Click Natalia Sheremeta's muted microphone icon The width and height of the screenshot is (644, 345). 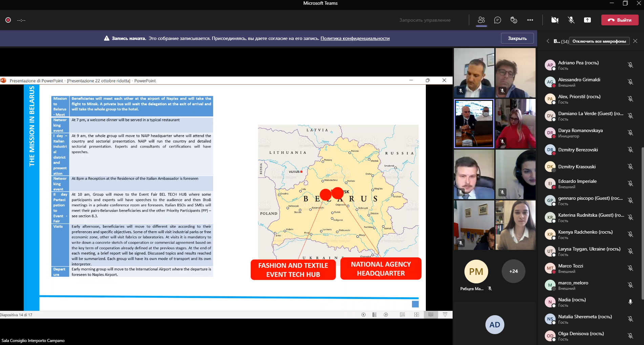click(630, 319)
